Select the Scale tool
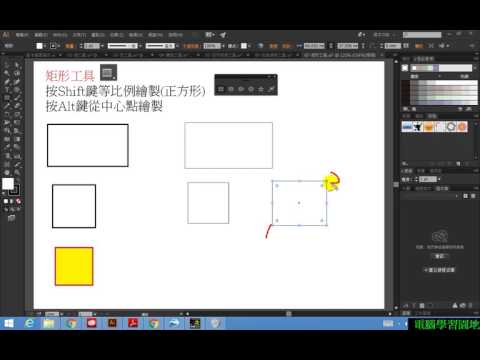The height and width of the screenshot is (360, 480). (x=17, y=115)
